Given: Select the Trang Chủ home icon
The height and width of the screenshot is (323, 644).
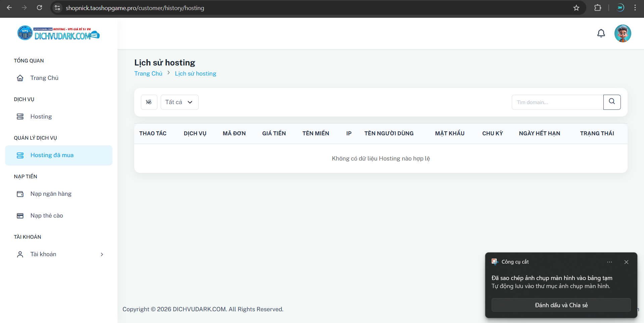Looking at the screenshot, I should coord(20,78).
